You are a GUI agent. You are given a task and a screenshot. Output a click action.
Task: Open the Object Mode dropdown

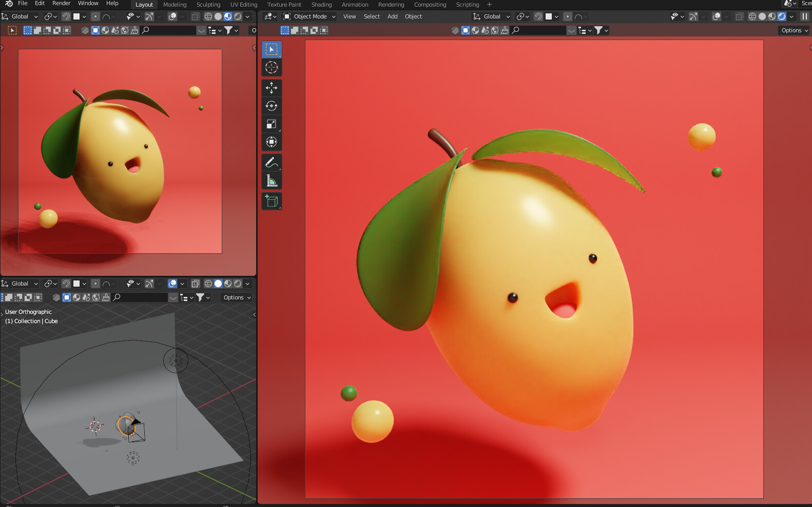click(x=310, y=16)
